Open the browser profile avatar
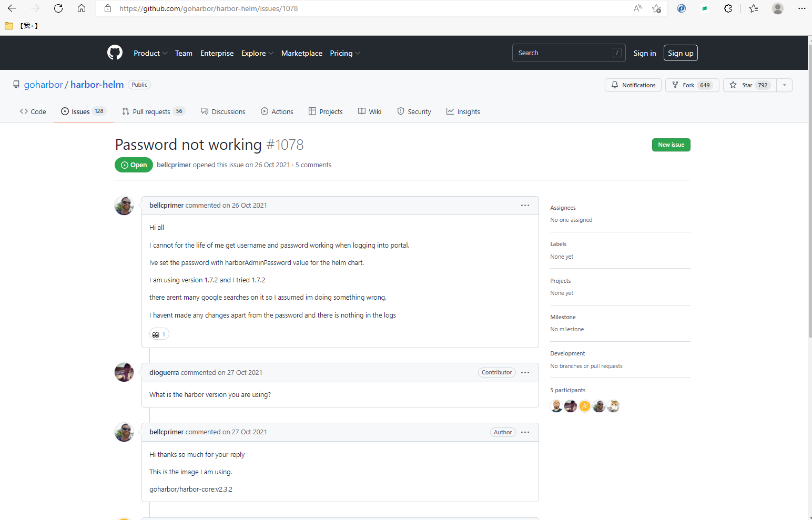Image resolution: width=812 pixels, height=520 pixels. [x=778, y=8]
